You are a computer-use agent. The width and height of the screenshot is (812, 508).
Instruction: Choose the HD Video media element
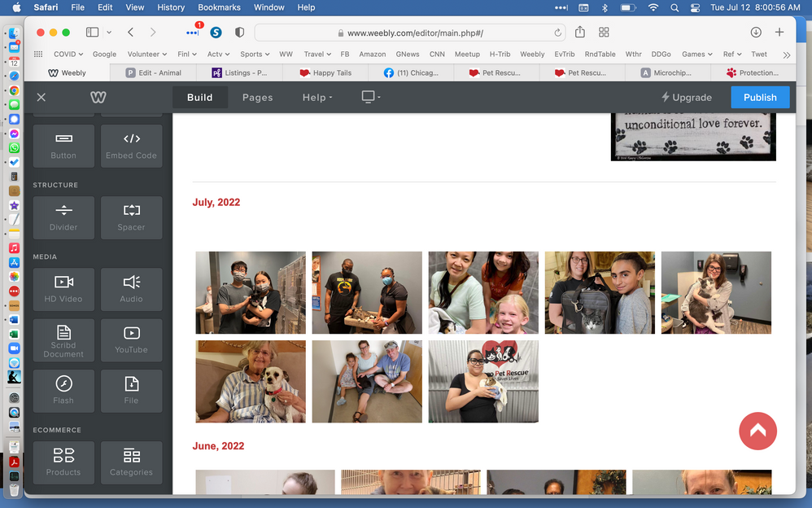pos(63,289)
